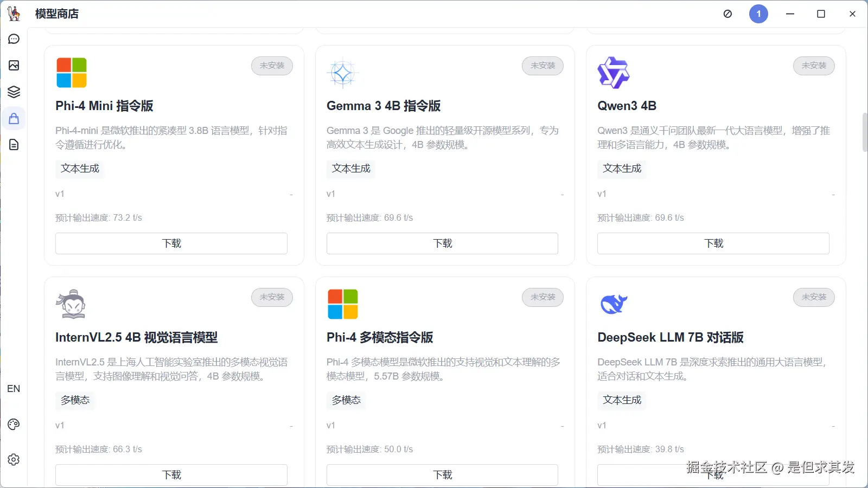Click 文本生成 tag on Qwen3 4B card
The width and height of the screenshot is (868, 488).
point(622,169)
